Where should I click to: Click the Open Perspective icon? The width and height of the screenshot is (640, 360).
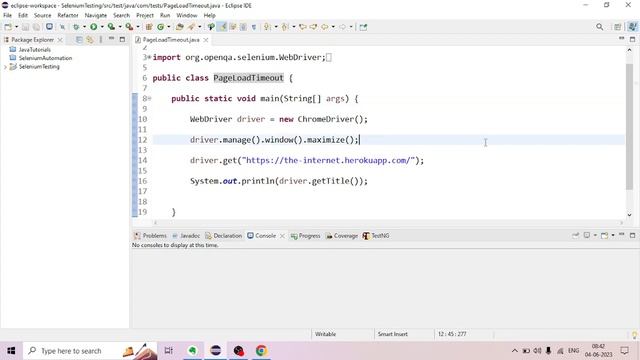click(x=618, y=27)
